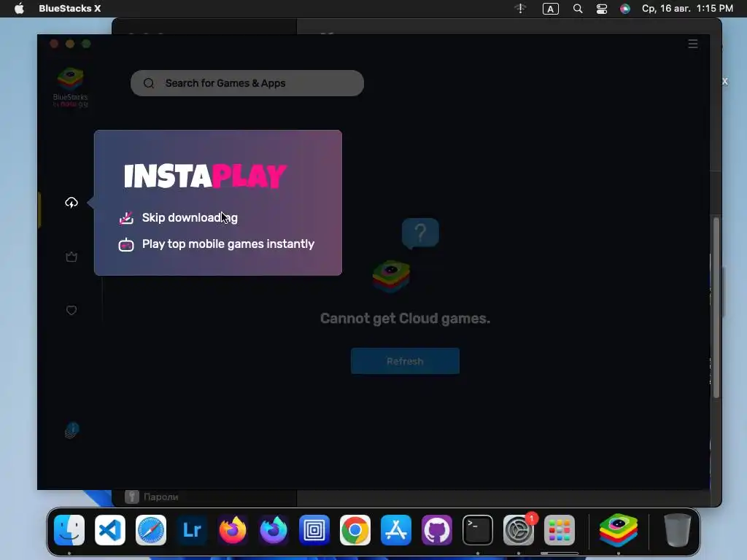The height and width of the screenshot is (560, 747).
Task: Click the Skip downloading text
Action: [x=190, y=217]
